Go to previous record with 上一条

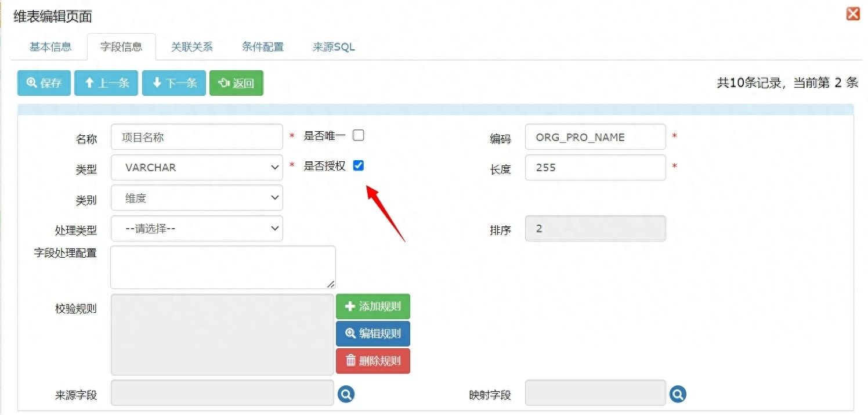[x=106, y=83]
